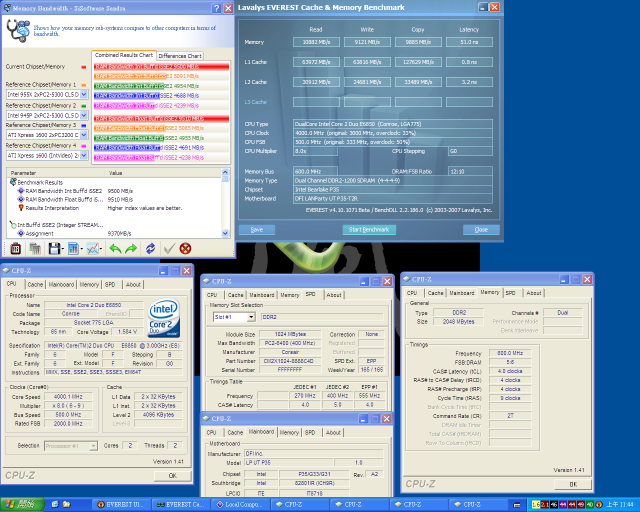Open the Slot #1 dropdown in CPU-Z SPD window
The width and height of the screenshot is (640, 512).
251,317
